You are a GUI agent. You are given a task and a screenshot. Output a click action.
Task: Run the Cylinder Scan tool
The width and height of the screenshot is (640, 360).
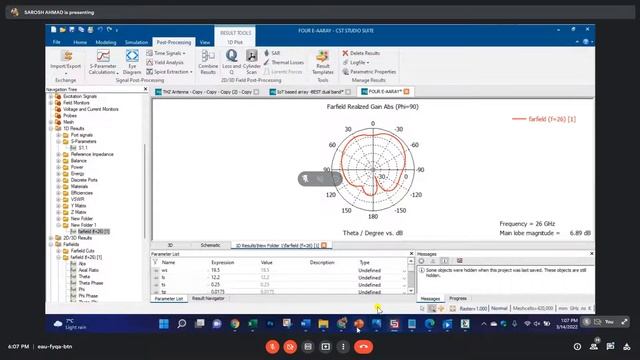point(251,62)
